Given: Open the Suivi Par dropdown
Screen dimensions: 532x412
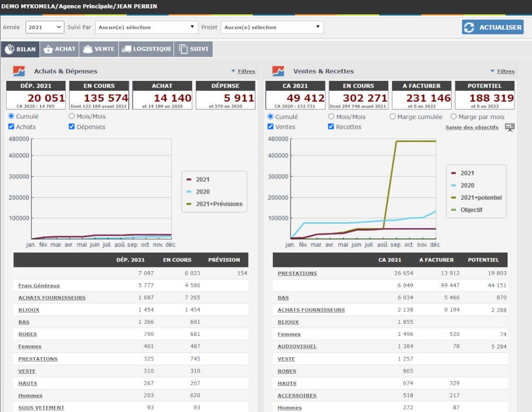Looking at the screenshot, I should click(x=147, y=27).
